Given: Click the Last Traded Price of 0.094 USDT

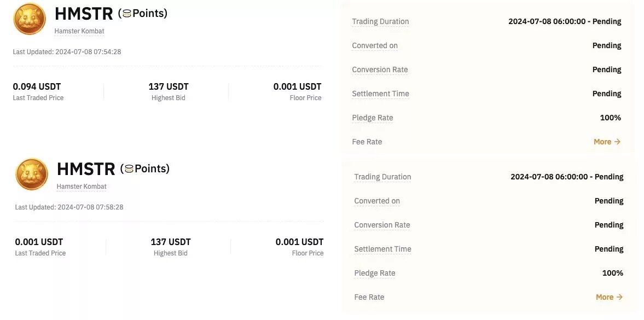Looking at the screenshot, I should point(37,86).
